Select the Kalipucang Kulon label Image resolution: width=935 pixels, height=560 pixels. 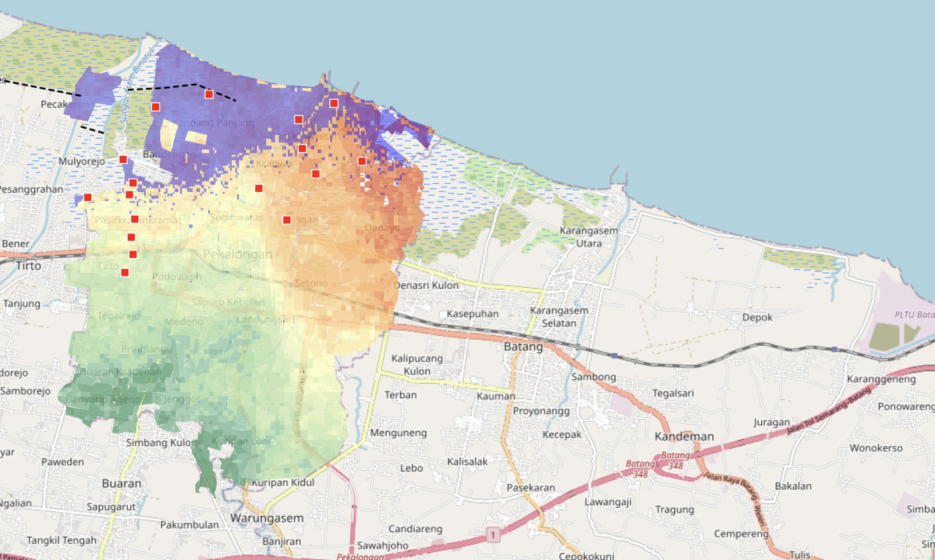[x=417, y=365]
